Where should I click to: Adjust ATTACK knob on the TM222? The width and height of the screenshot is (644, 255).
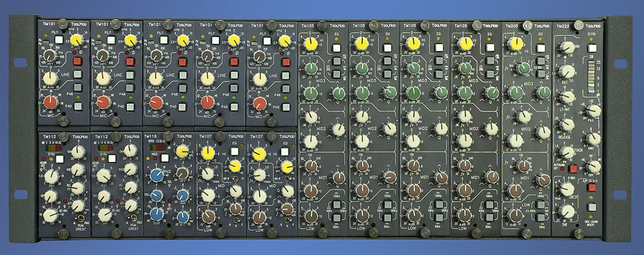tap(567, 152)
